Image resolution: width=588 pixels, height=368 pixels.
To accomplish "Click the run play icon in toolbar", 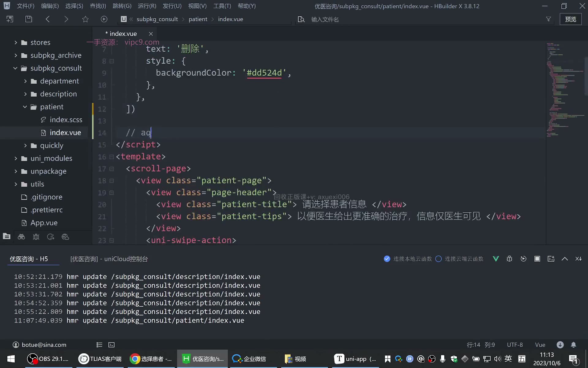I will click(x=104, y=19).
